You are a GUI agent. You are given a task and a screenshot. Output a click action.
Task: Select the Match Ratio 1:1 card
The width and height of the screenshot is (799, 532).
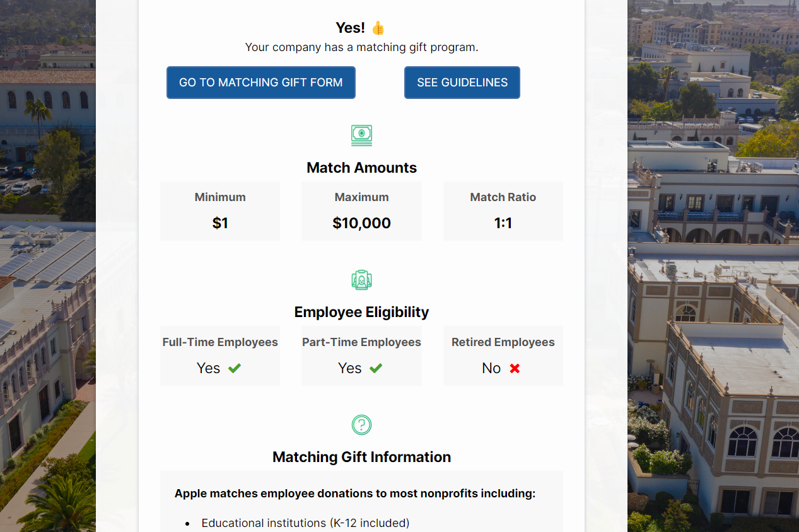[503, 211]
